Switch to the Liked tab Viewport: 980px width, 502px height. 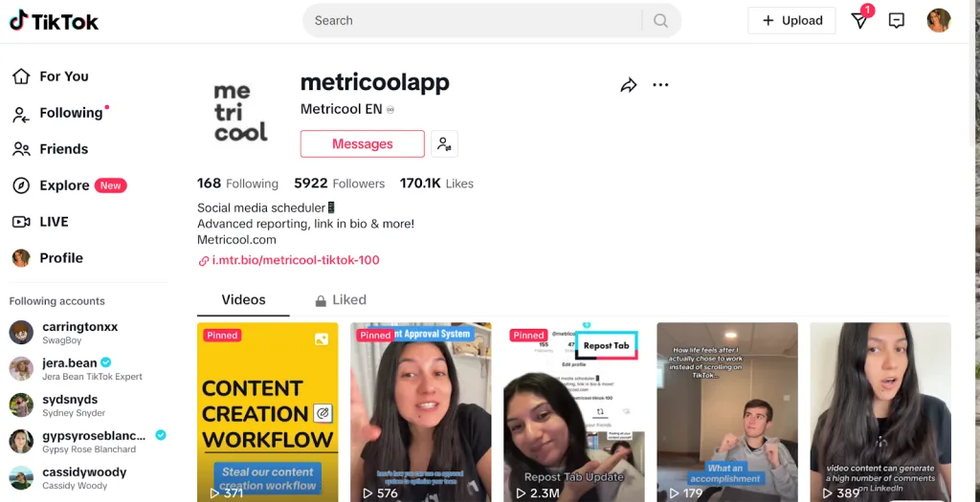(341, 300)
